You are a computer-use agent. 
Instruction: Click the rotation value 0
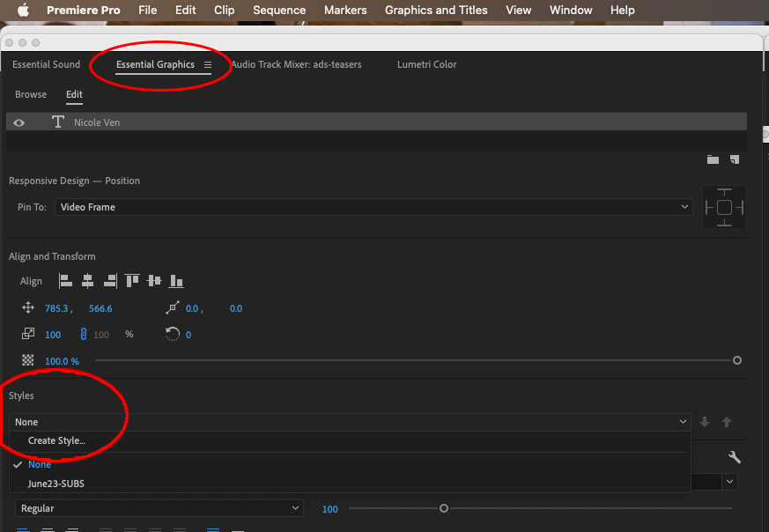[x=189, y=335]
